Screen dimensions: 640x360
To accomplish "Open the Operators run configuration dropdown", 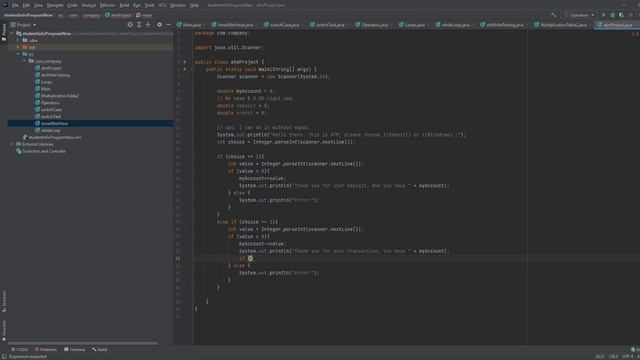I will (x=580, y=15).
